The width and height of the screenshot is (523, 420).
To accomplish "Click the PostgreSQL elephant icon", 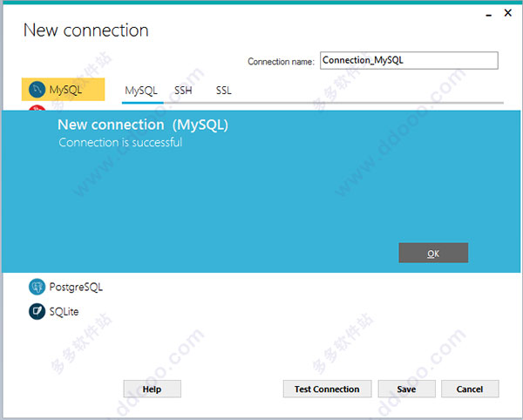I will click(37, 287).
